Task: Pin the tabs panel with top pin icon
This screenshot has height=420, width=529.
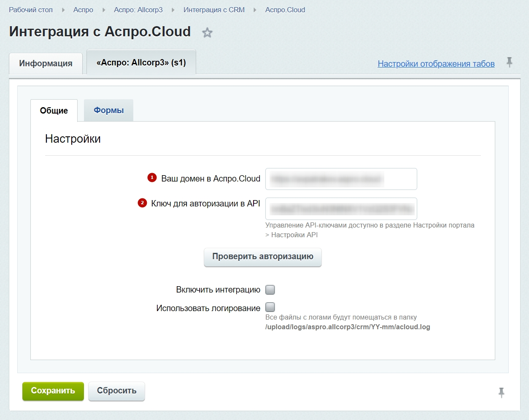Action: click(x=510, y=62)
